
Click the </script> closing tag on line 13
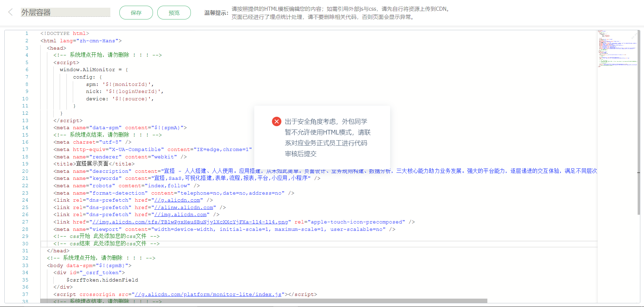68,121
